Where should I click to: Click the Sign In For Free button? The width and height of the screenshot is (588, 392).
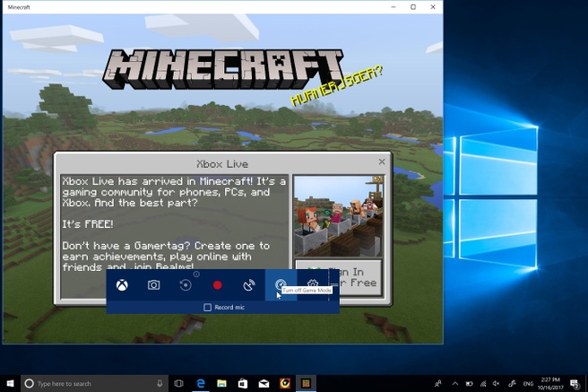tap(339, 277)
